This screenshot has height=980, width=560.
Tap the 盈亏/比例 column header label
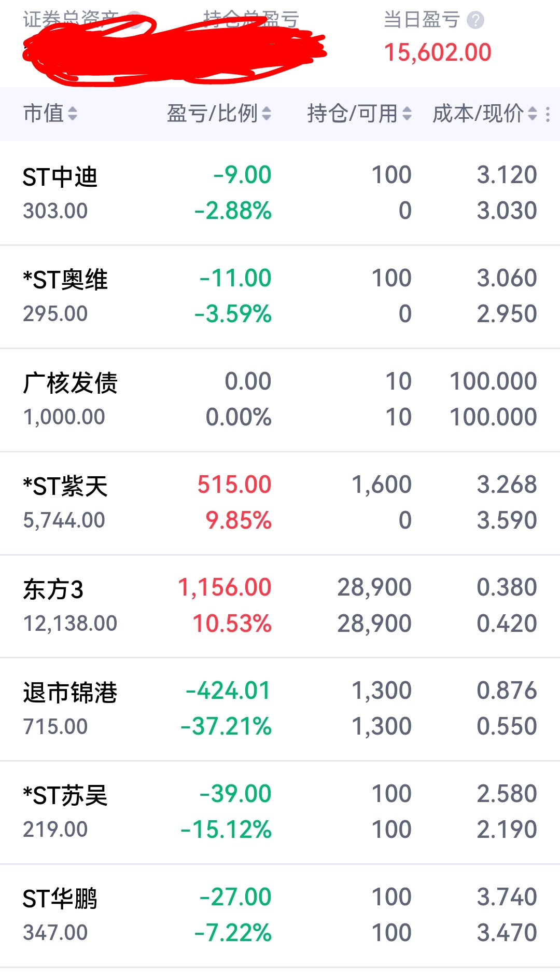click(x=212, y=114)
